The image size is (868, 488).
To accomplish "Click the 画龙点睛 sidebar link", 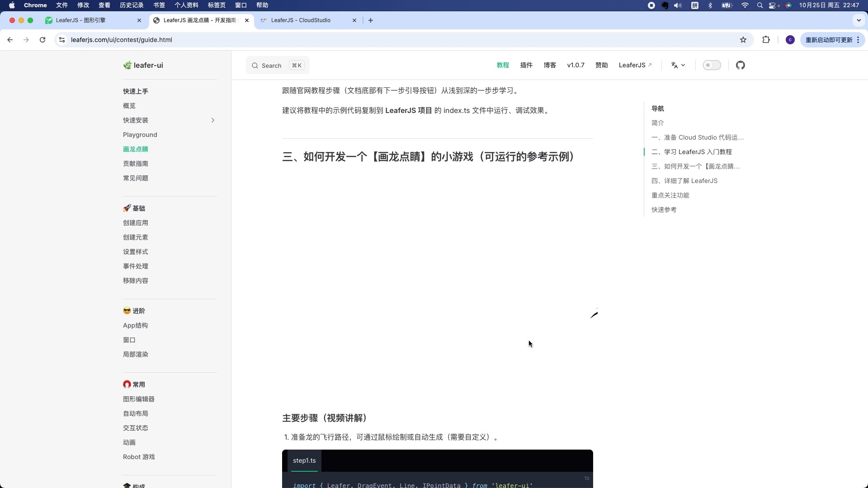I will tap(136, 149).
